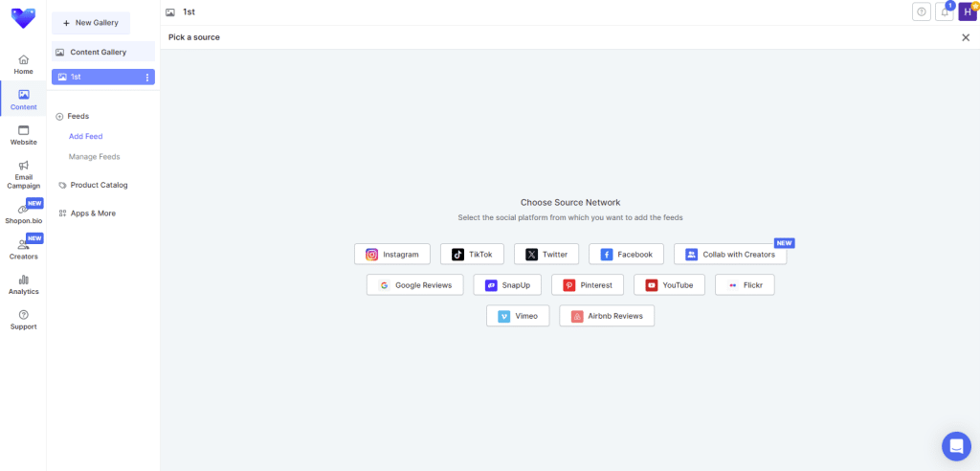This screenshot has width=980, height=471.
Task: Close the Pick a source panel
Action: coord(965,37)
